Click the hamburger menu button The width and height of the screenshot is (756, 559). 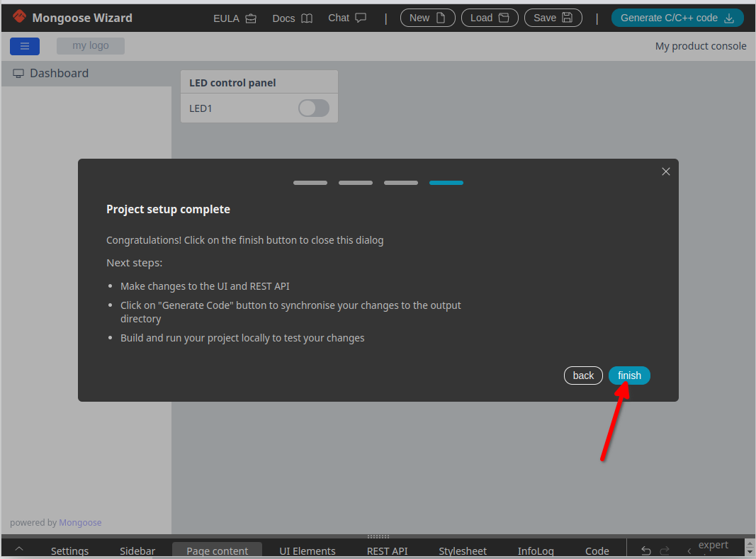point(25,46)
